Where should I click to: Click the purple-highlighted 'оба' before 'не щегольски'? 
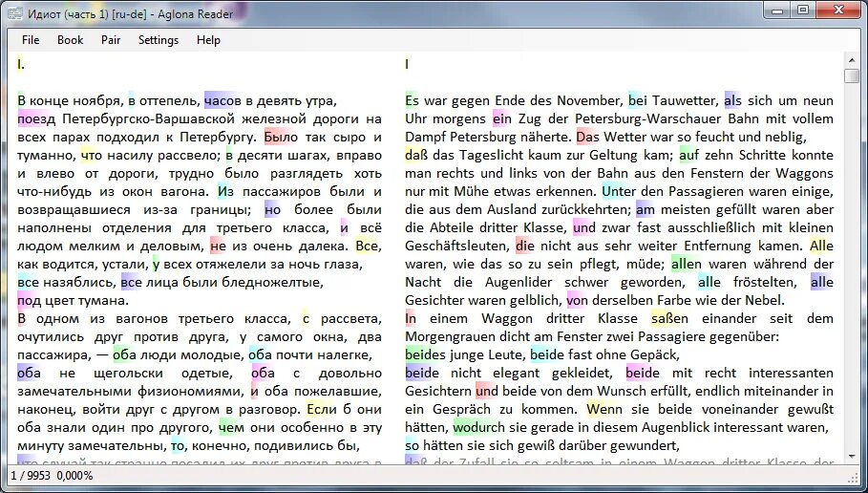pyautogui.click(x=30, y=374)
